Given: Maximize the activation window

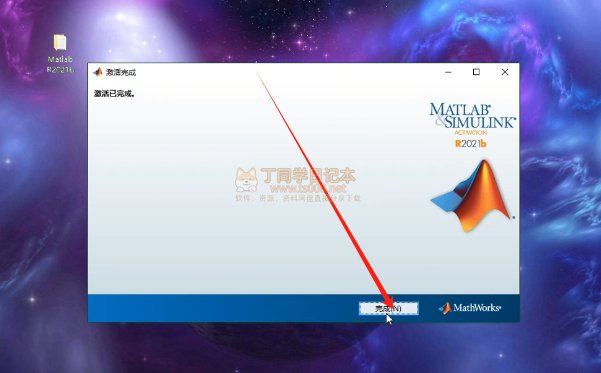Looking at the screenshot, I should [476, 72].
